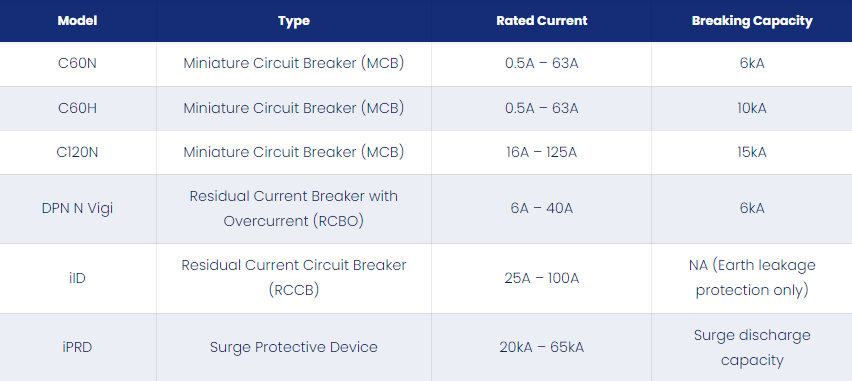The height and width of the screenshot is (381, 852).
Task: Click the 25A – 100A rated current cell
Action: coord(542,279)
